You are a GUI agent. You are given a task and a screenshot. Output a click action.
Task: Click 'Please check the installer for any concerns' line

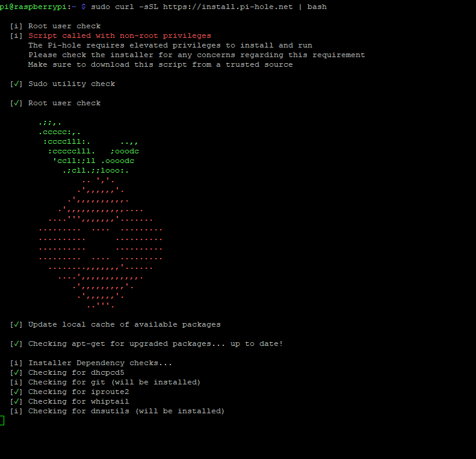pos(197,55)
